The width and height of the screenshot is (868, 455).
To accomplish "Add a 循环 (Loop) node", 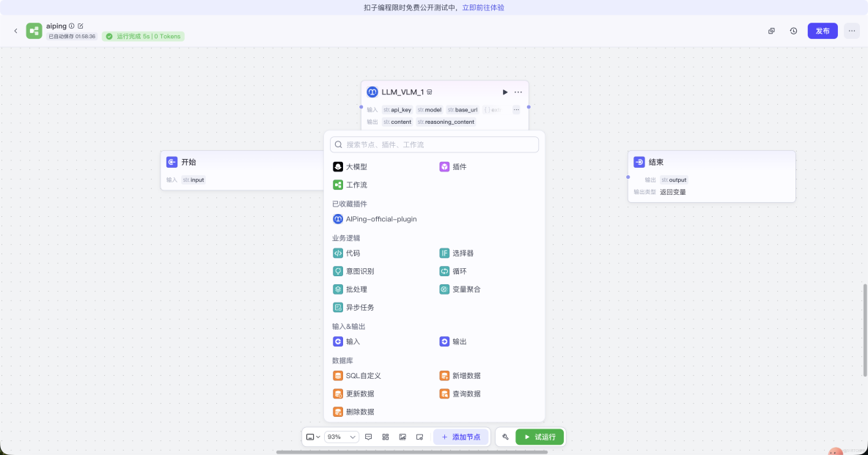I will click(458, 271).
